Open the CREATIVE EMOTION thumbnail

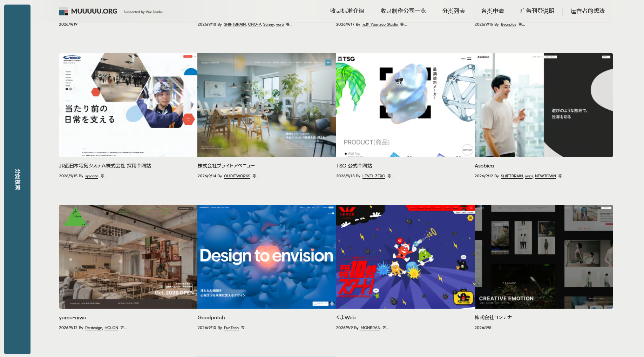[x=544, y=257]
